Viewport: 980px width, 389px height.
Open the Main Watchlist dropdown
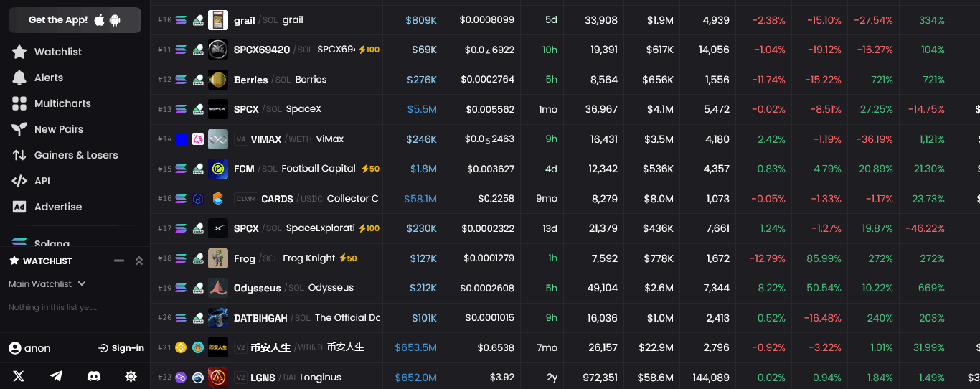[47, 284]
